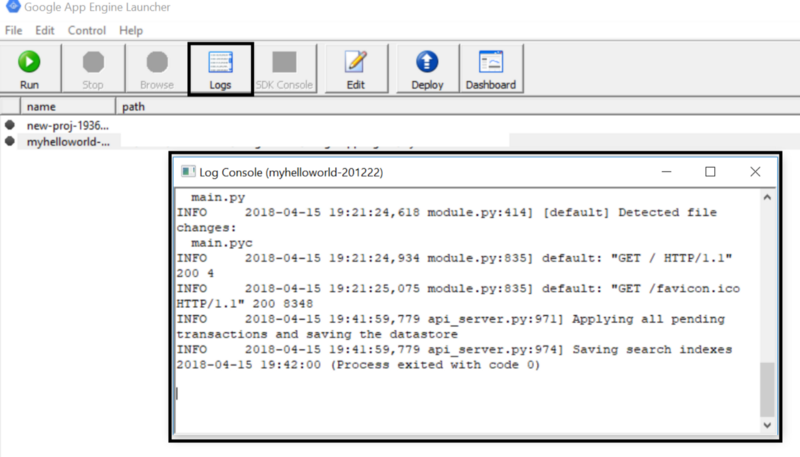The width and height of the screenshot is (800, 457).
Task: Open the Control menu
Action: pyautogui.click(x=87, y=30)
